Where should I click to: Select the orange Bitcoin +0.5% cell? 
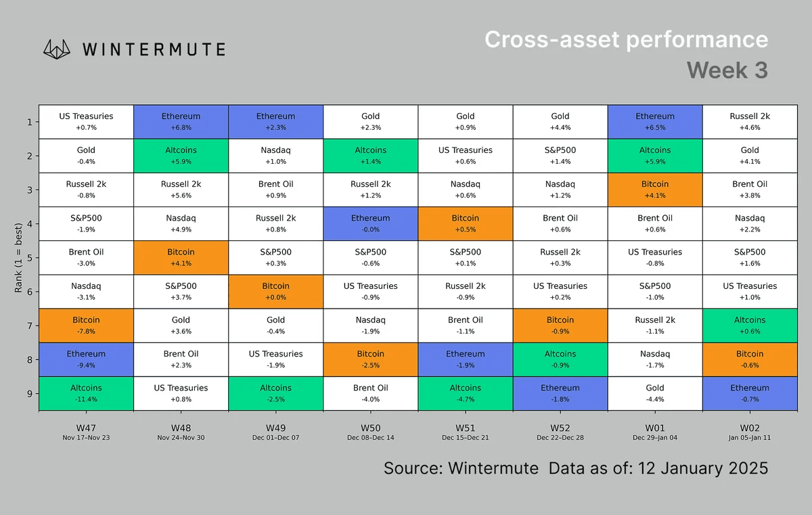[x=465, y=223]
